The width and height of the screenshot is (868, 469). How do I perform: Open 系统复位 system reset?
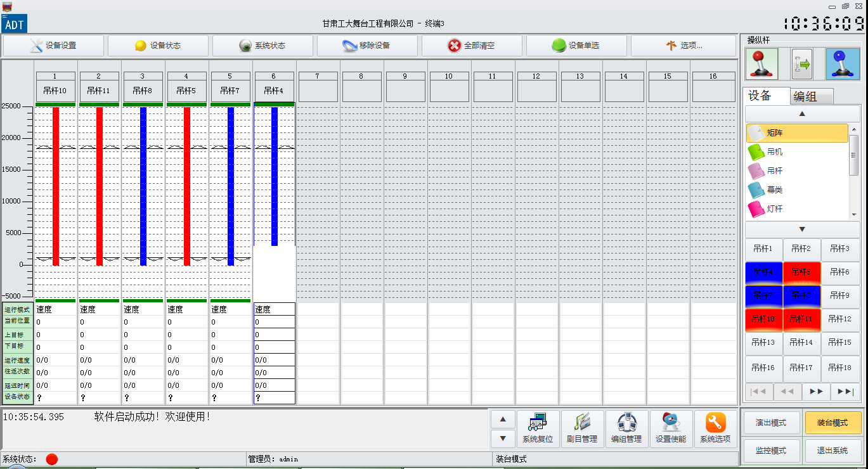click(x=538, y=429)
